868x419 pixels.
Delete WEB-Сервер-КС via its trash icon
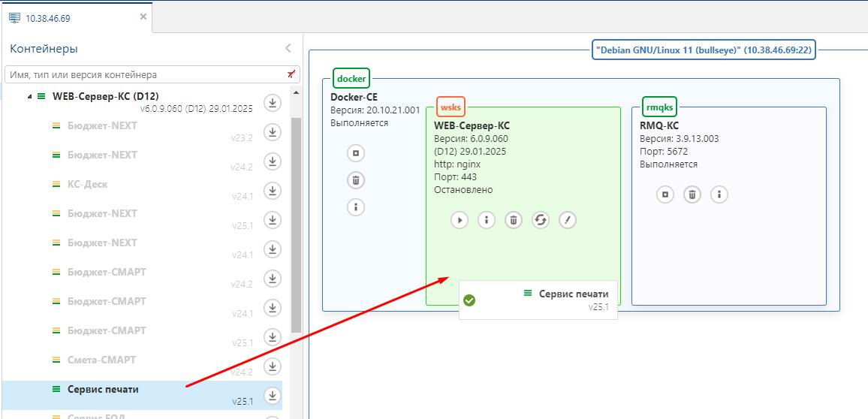(x=514, y=220)
